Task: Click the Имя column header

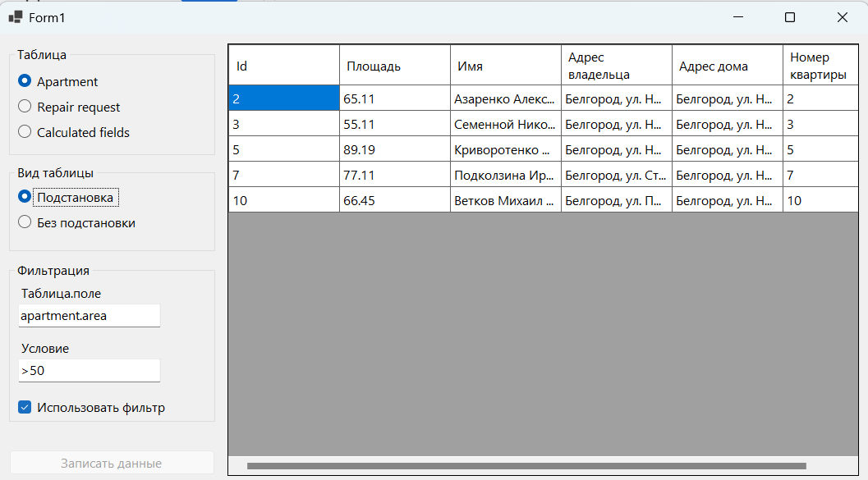Action: (x=505, y=66)
